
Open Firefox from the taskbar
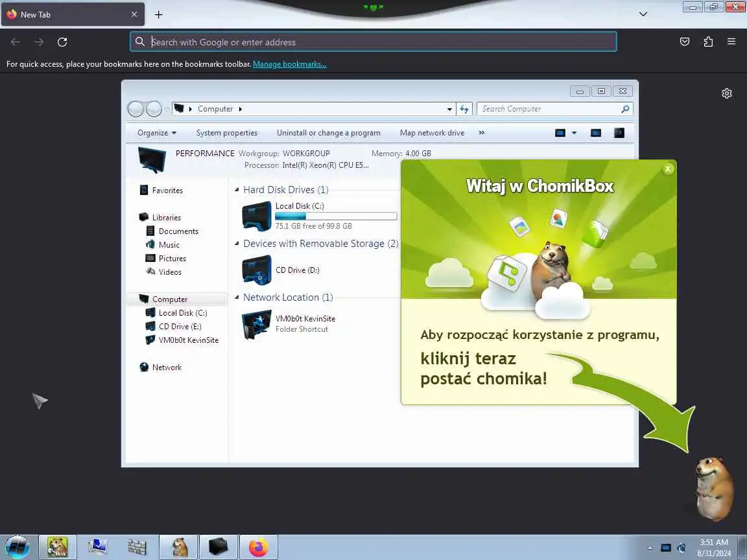click(259, 546)
